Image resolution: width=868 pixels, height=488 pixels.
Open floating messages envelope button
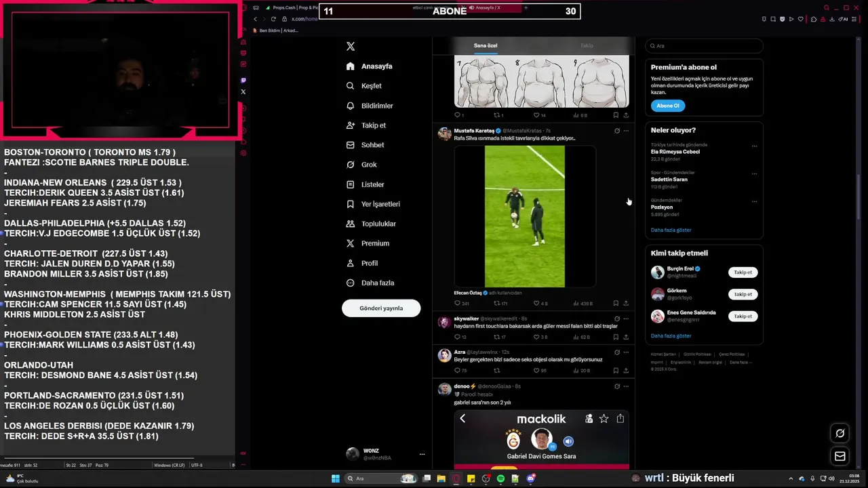(x=840, y=457)
